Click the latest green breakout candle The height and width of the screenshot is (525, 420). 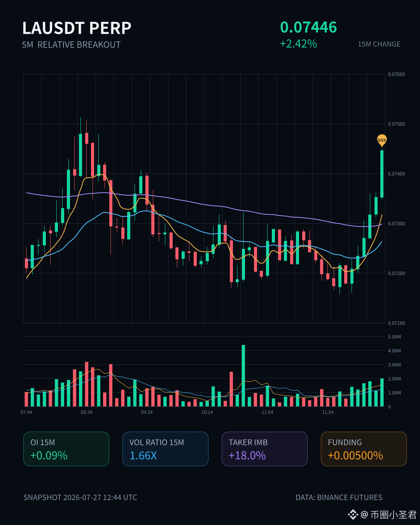coord(382,174)
